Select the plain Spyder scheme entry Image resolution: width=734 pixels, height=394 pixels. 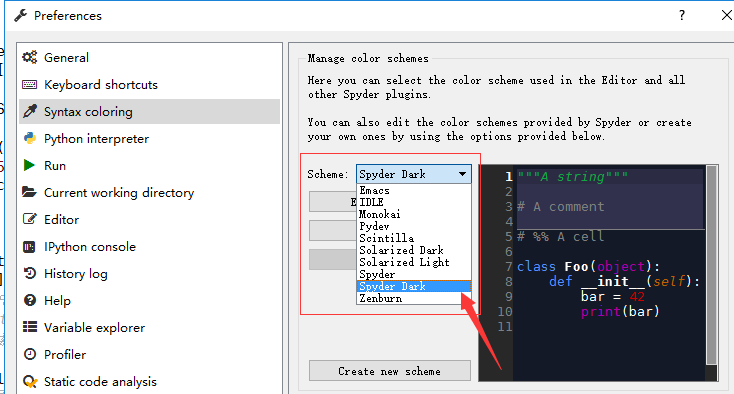point(414,274)
